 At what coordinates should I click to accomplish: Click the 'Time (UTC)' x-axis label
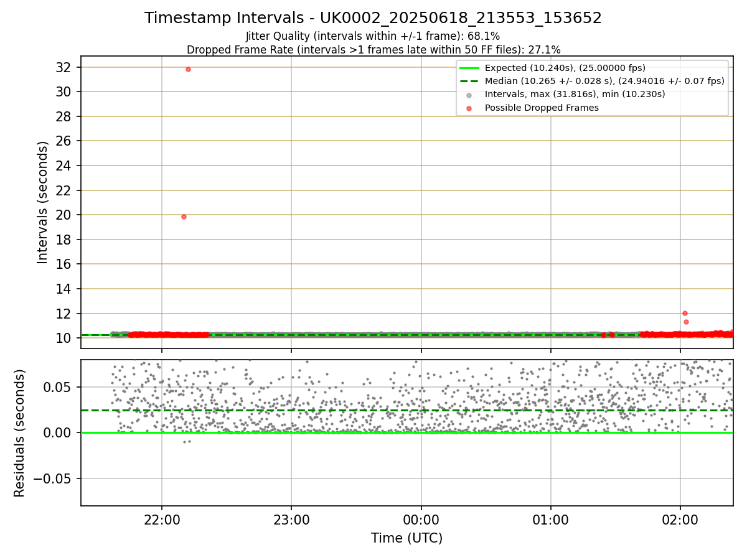click(406, 538)
